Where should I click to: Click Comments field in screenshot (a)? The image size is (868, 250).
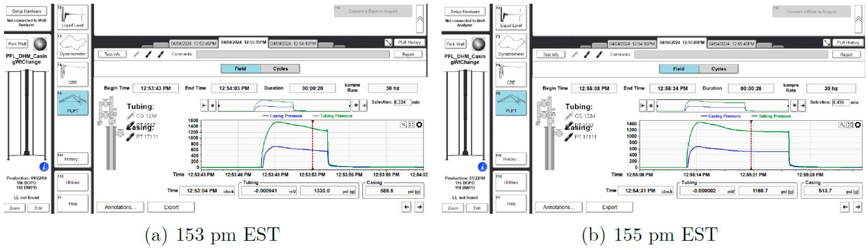293,54
